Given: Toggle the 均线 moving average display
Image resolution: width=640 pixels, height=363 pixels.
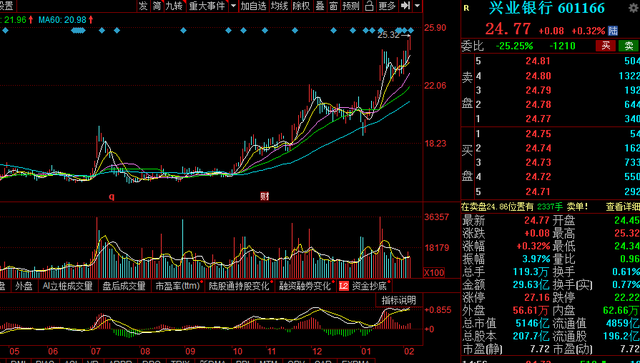Looking at the screenshot, I should click(280, 6).
